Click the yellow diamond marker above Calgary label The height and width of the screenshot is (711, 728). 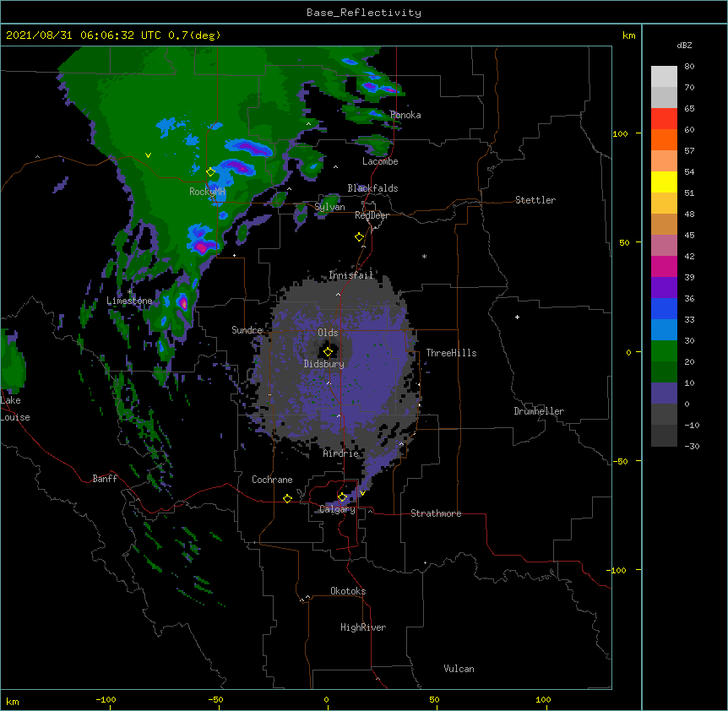pyautogui.click(x=342, y=497)
